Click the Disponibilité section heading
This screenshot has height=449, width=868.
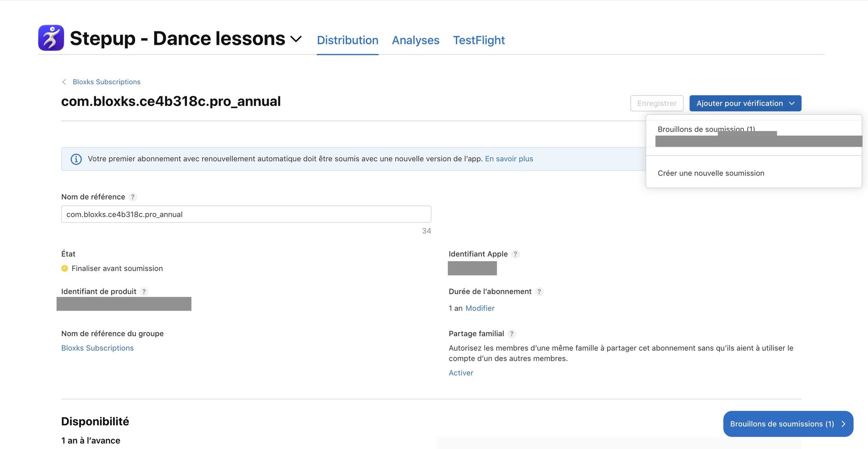[x=95, y=422]
